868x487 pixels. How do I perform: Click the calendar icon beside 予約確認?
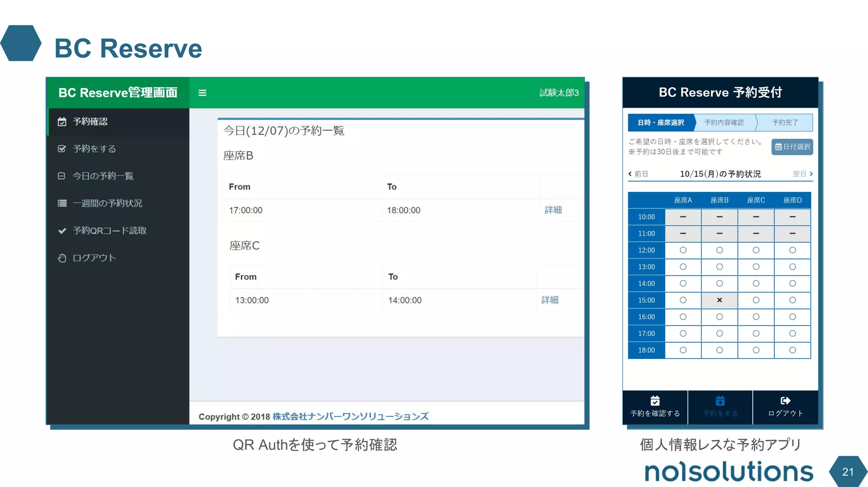coord(62,122)
